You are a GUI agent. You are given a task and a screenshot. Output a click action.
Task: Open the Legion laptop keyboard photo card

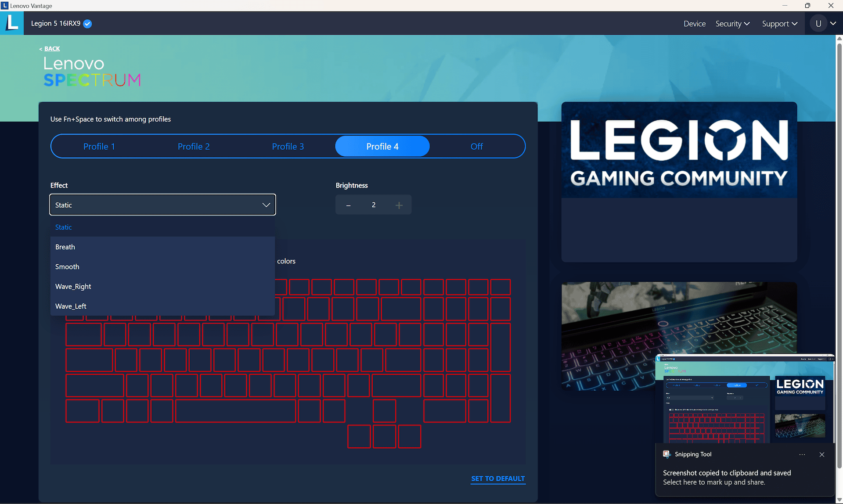tap(679, 336)
